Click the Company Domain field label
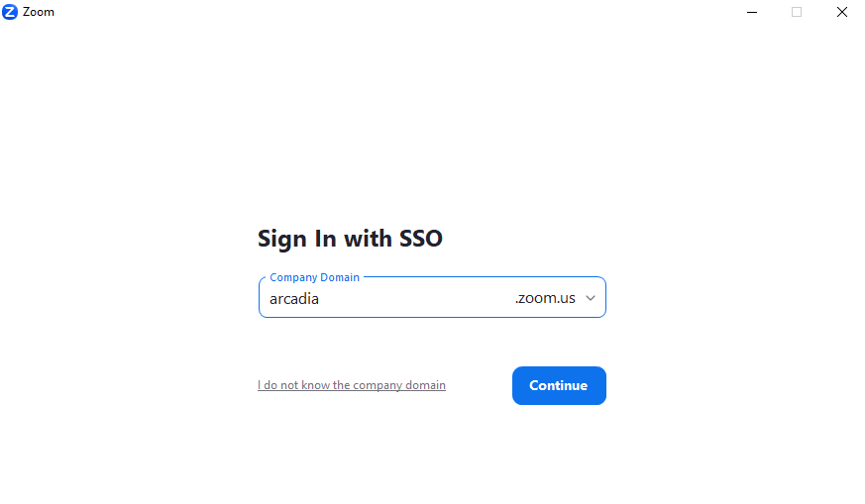The height and width of the screenshot is (504, 865). [x=314, y=277]
